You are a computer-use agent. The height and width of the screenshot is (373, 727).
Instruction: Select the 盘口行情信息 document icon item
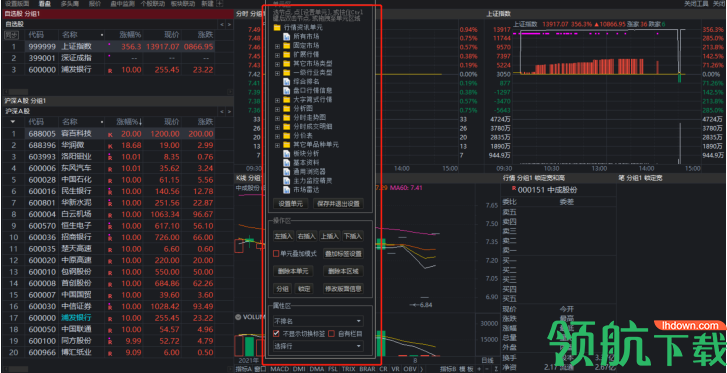(286, 90)
